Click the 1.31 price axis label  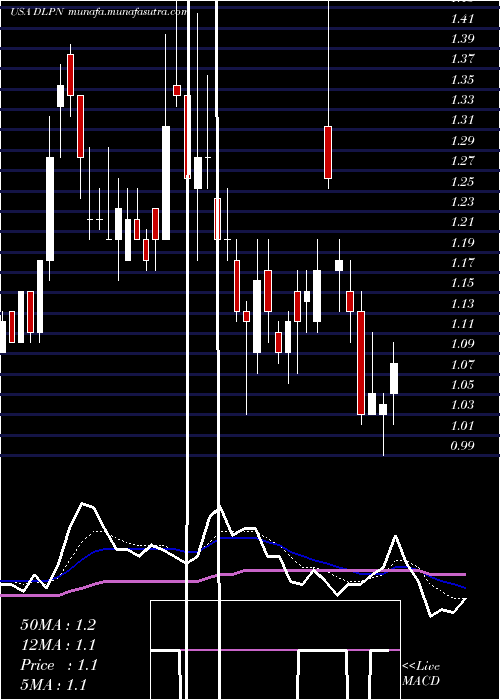[x=462, y=120]
